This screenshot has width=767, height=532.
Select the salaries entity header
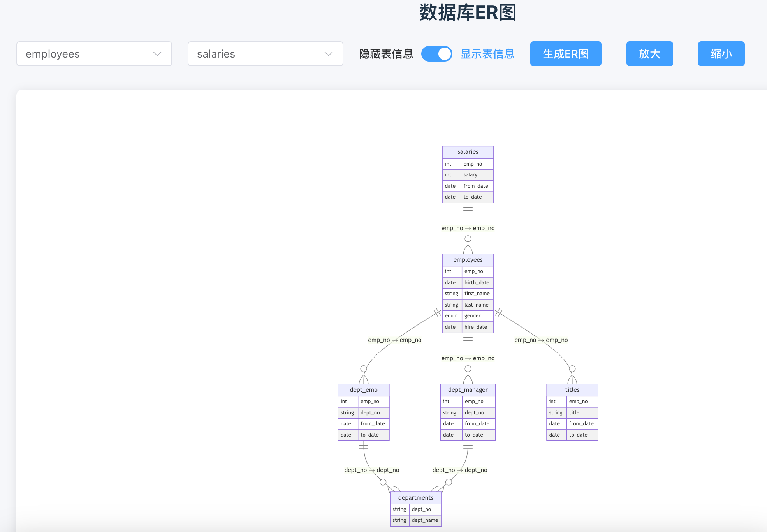click(468, 152)
